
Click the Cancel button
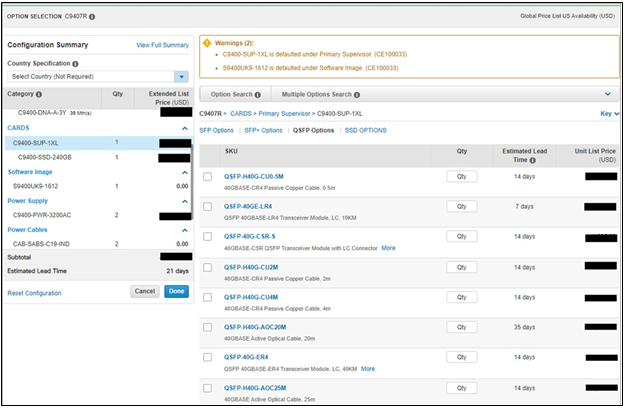145,291
